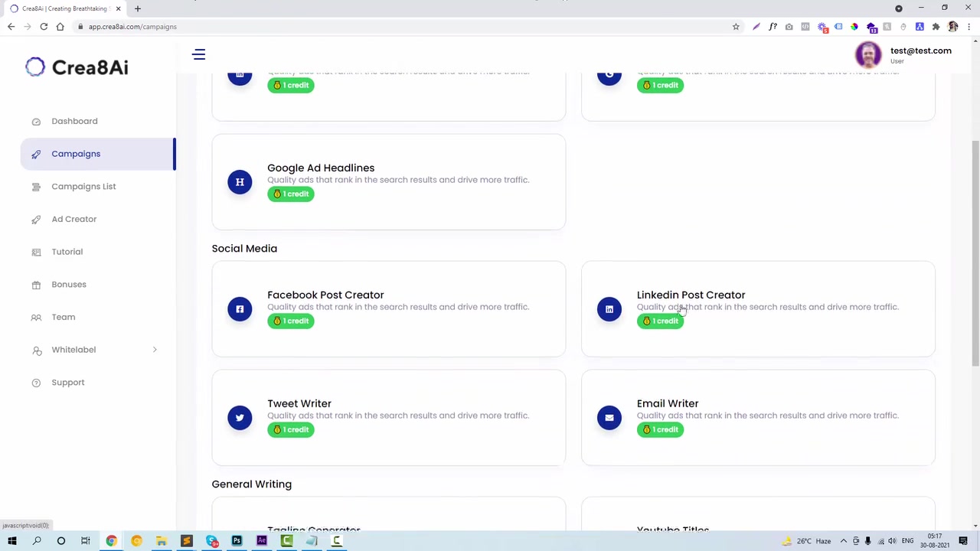The image size is (980, 551).
Task: Click the camera screenshot extension icon
Action: click(x=789, y=27)
